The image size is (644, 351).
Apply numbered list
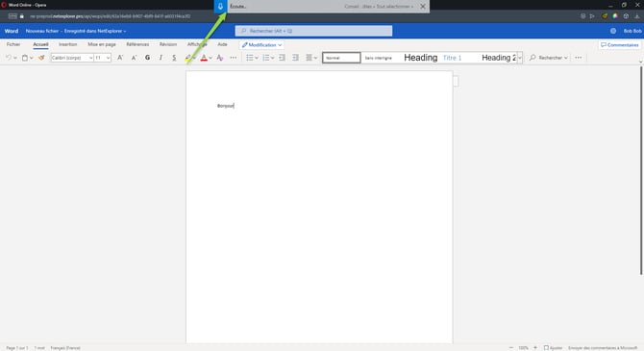tap(265, 58)
